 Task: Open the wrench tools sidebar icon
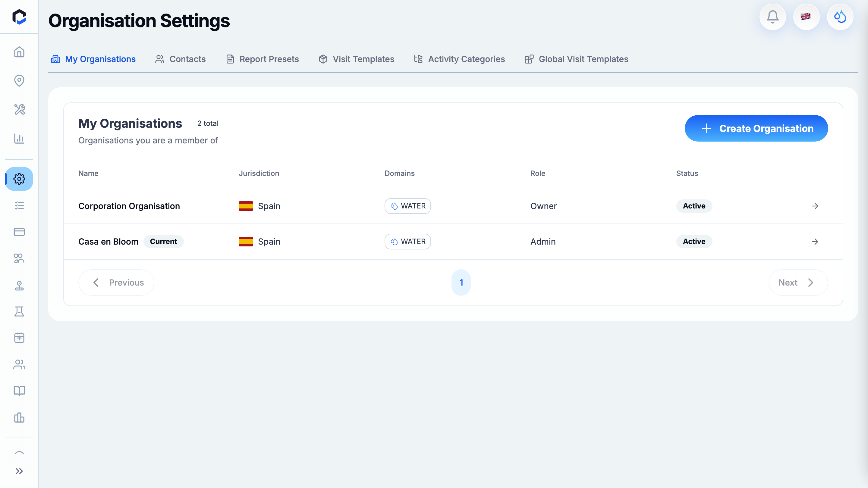(19, 109)
